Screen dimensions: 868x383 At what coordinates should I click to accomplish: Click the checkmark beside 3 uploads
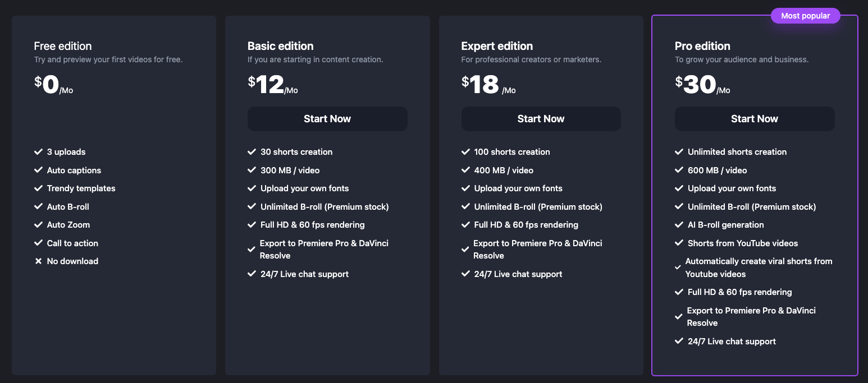[x=38, y=152]
